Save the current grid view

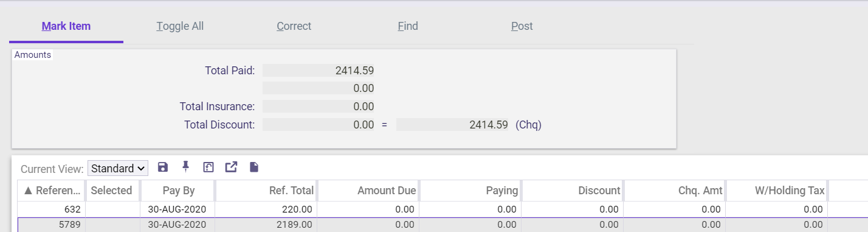click(x=162, y=167)
